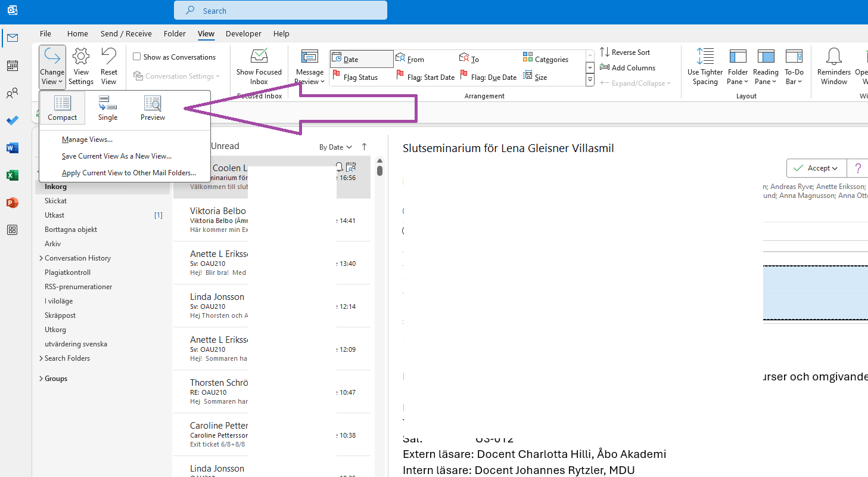868x477 pixels.
Task: Expand the Conversation History folder
Action: [x=41, y=258]
